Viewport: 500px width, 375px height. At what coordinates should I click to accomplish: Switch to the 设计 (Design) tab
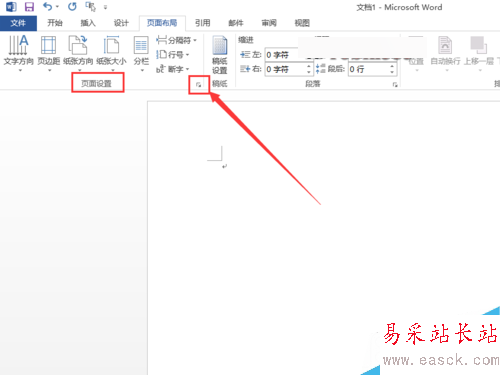click(121, 23)
